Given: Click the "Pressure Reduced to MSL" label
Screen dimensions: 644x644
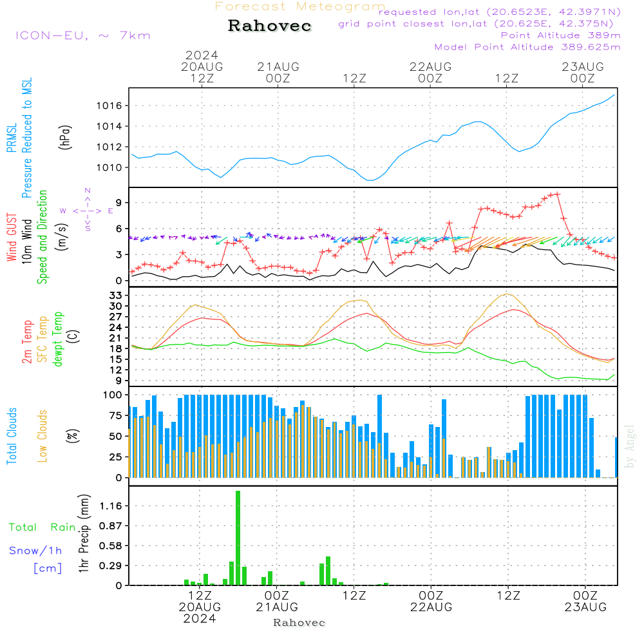Looking at the screenshot, I should coord(26,138).
